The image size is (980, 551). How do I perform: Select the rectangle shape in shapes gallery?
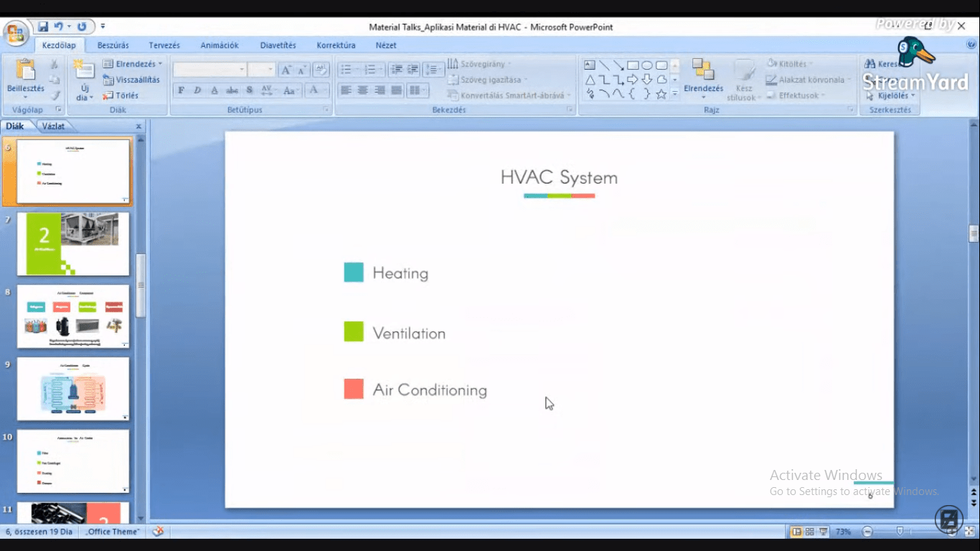(x=633, y=65)
